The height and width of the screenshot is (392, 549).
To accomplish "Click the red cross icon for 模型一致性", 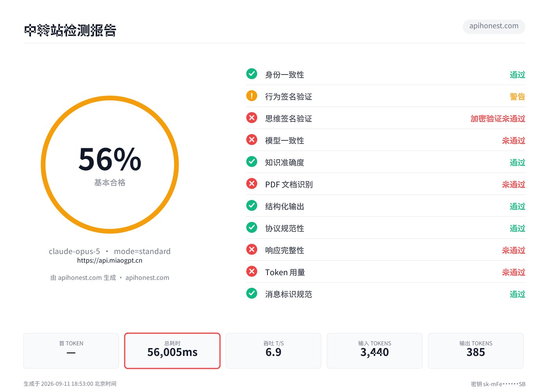I will pos(252,140).
